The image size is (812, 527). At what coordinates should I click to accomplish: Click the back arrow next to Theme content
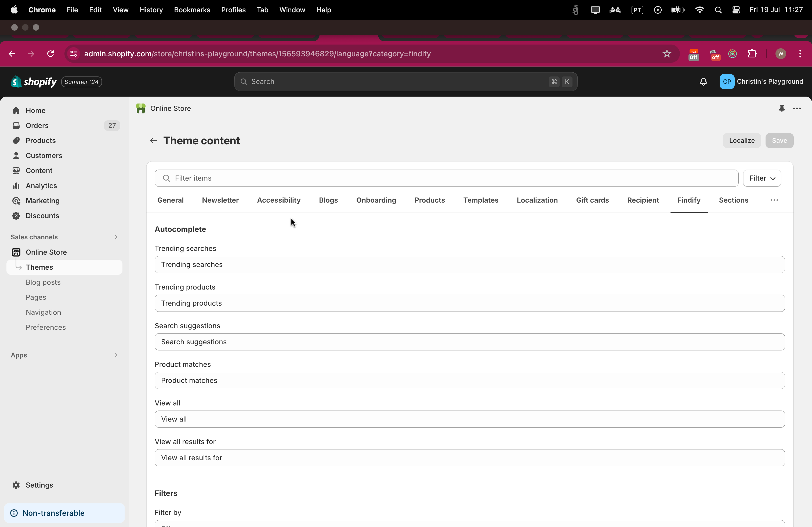pos(153,141)
